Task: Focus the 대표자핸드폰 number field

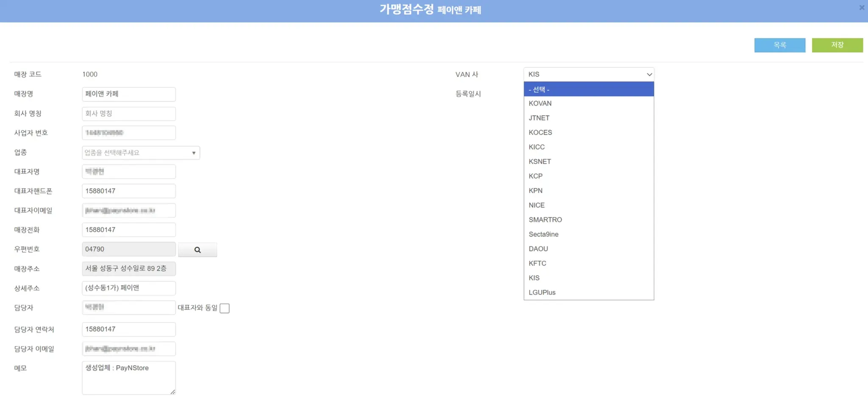Action: point(129,191)
